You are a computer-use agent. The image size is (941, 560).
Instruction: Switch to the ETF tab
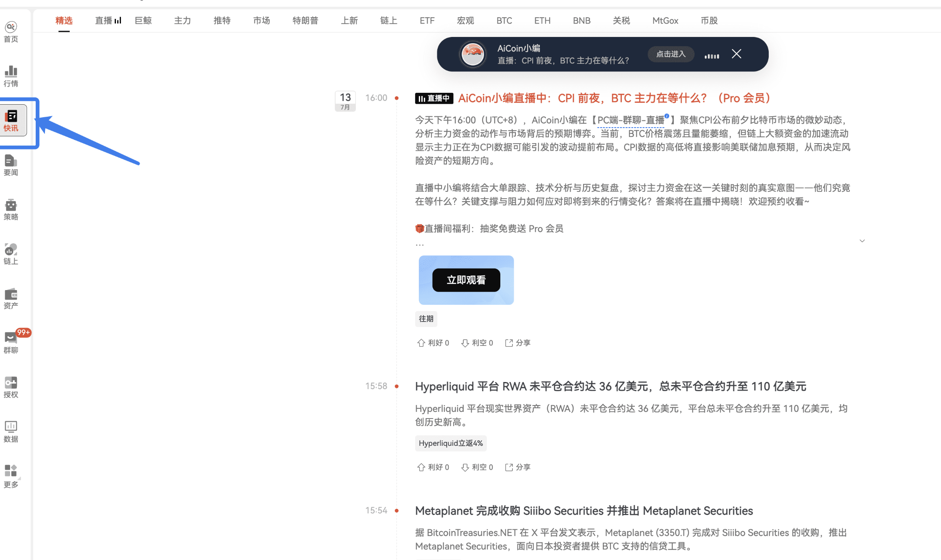pyautogui.click(x=427, y=21)
